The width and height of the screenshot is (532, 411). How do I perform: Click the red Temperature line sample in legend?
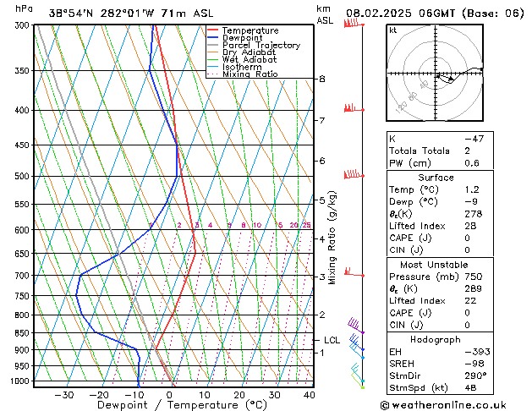(213, 30)
